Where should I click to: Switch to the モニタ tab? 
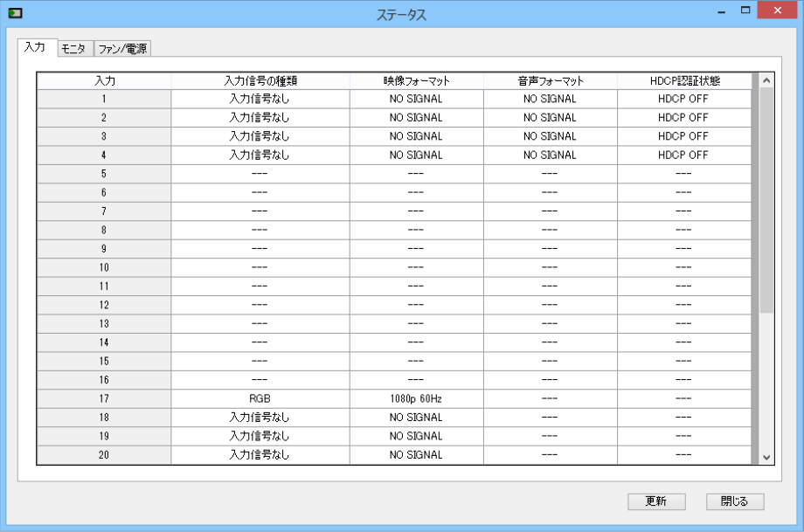pos(73,50)
